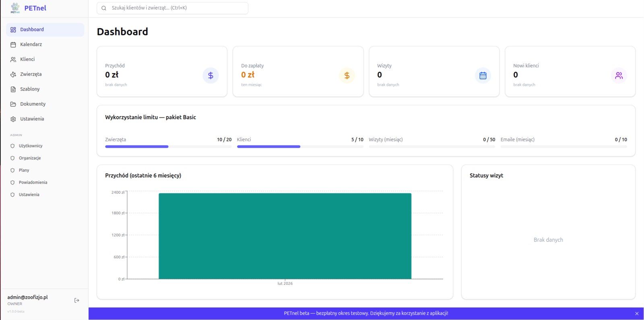Click the orange dollar icon on Do zapłaty card

coord(347,75)
